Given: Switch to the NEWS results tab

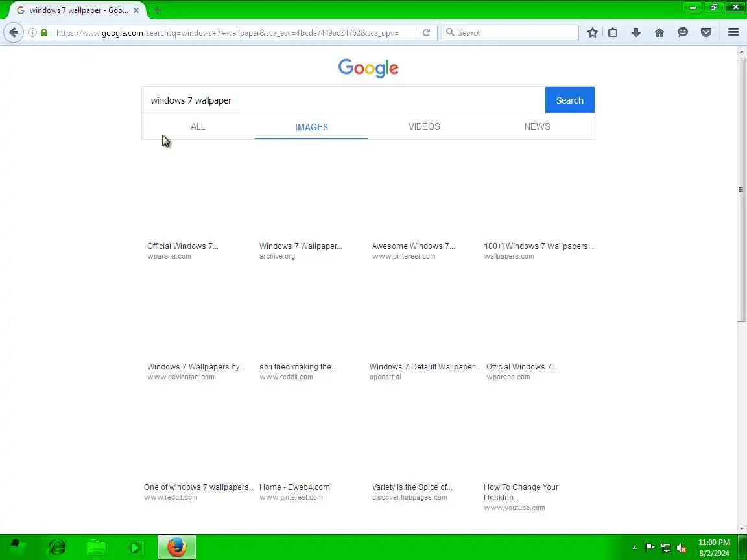Looking at the screenshot, I should click(x=537, y=126).
